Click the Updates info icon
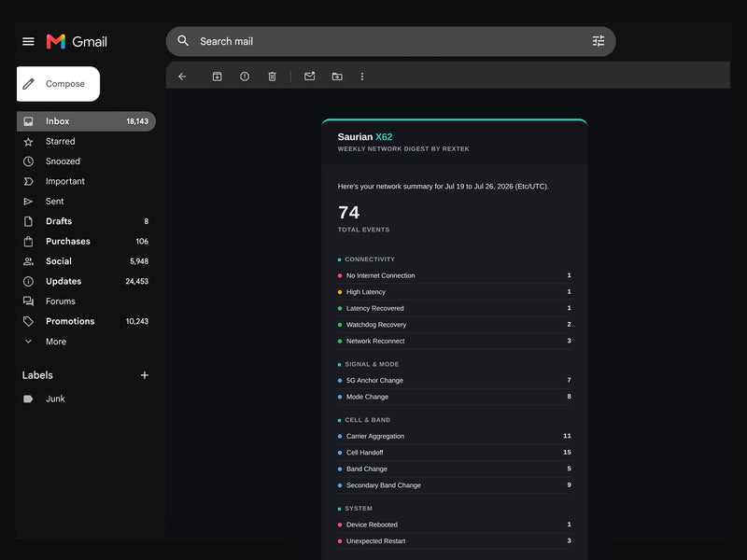Screen dimensions: 747x560 tap(29, 282)
